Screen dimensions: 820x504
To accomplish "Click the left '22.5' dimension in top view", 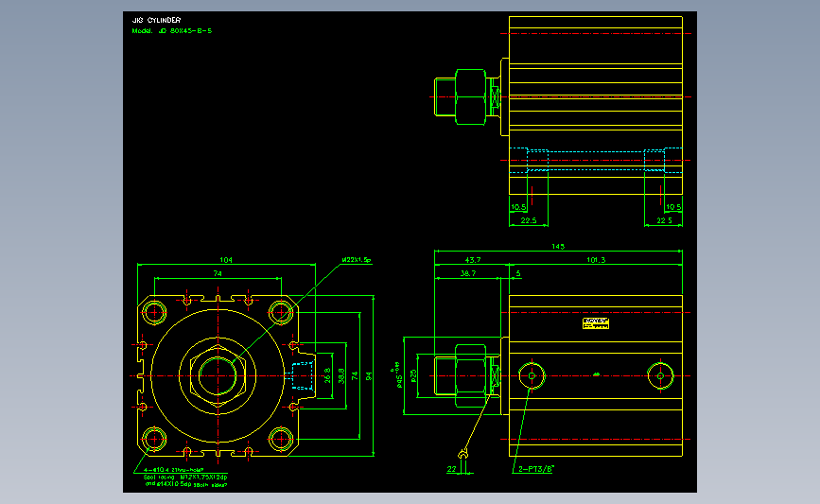I will tap(529, 220).
